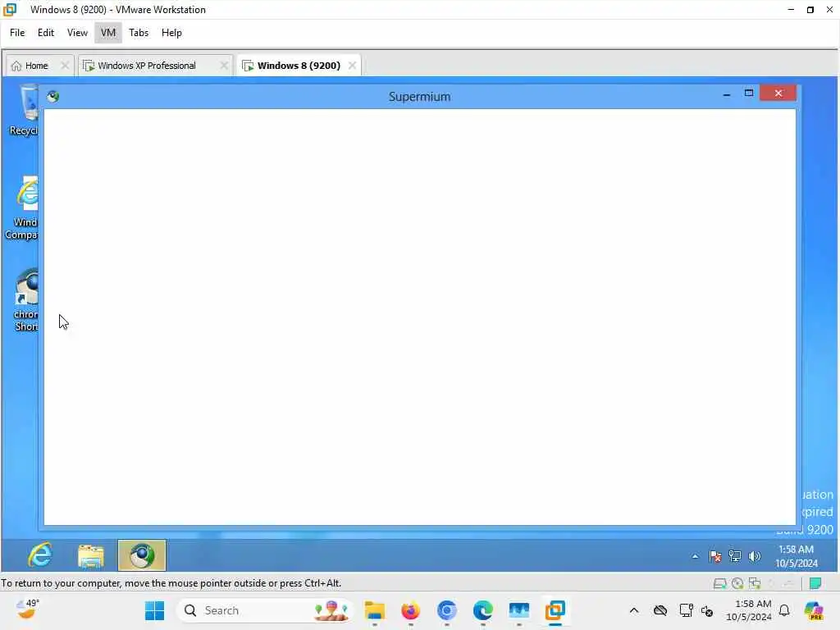The height and width of the screenshot is (630, 840).
Task: Launch Chromium from host taskbar
Action: (x=447, y=610)
